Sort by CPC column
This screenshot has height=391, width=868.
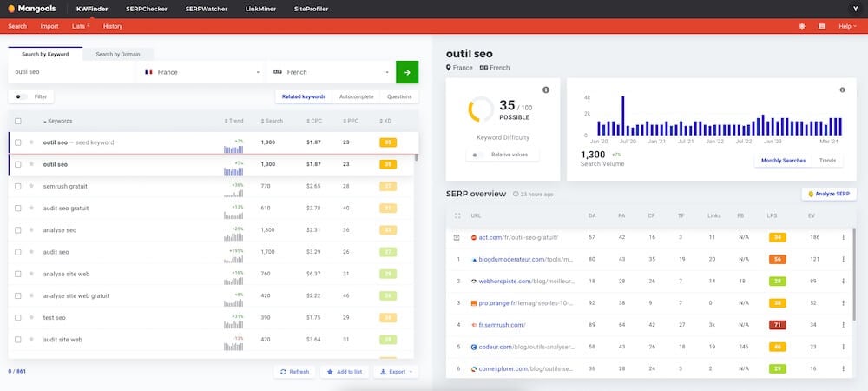(314, 121)
